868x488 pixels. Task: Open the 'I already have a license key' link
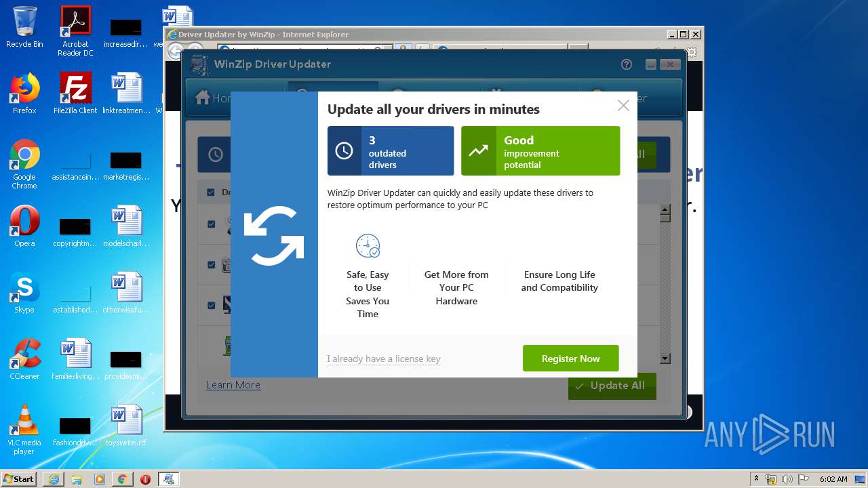point(384,359)
